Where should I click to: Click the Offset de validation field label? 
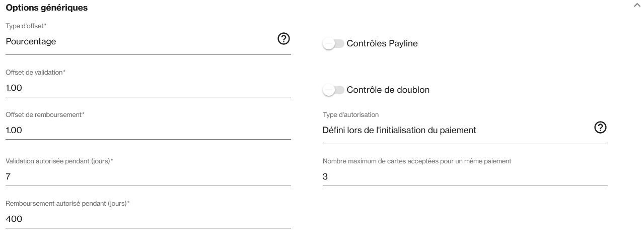[35, 73]
